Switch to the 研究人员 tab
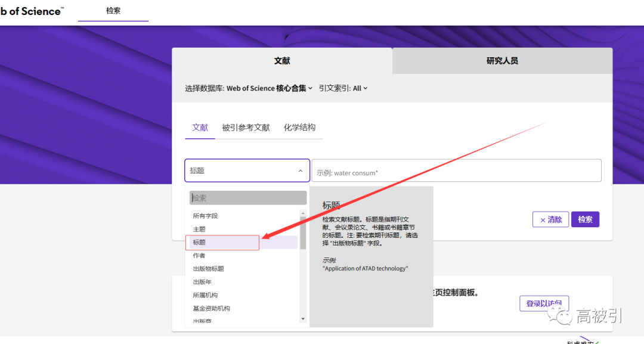644x344 pixels. coord(502,61)
